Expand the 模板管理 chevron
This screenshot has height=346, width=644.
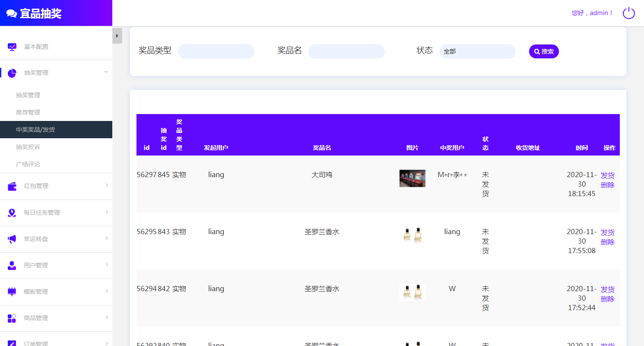pos(107,291)
